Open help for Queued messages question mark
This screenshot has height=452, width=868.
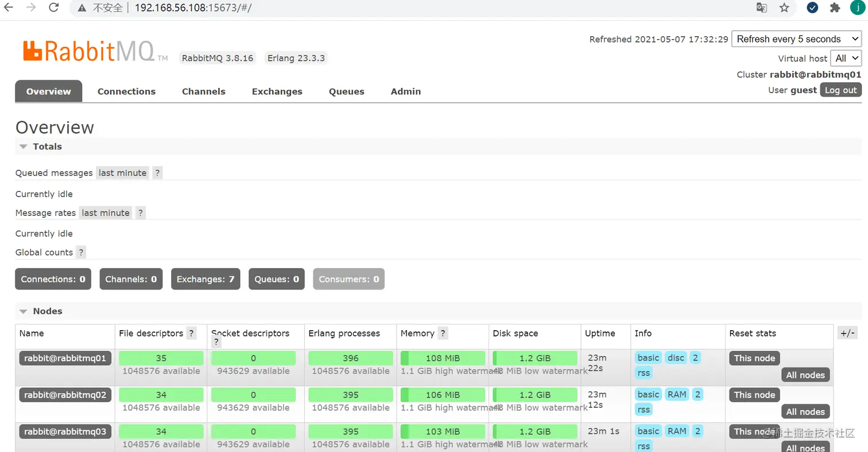pyautogui.click(x=157, y=173)
